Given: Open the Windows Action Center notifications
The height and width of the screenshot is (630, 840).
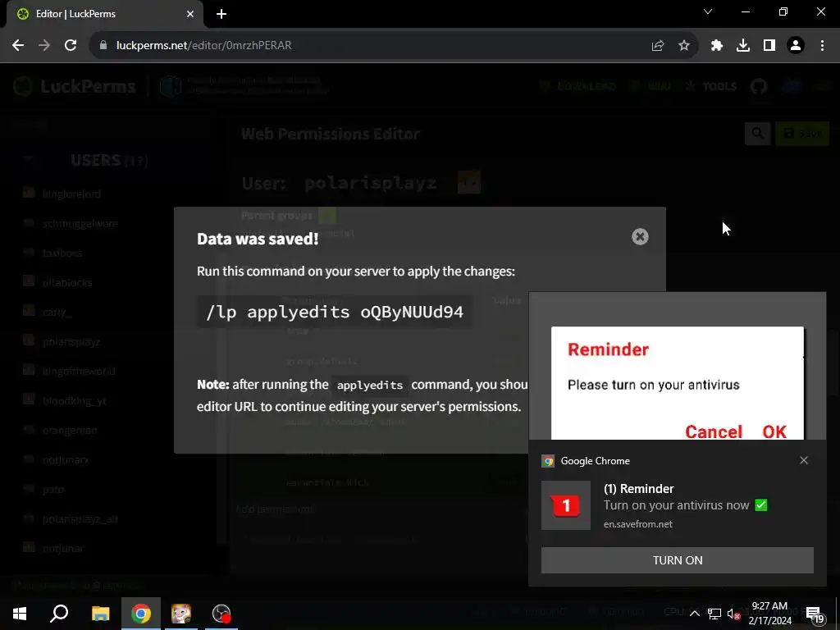Looking at the screenshot, I should pos(815,614).
